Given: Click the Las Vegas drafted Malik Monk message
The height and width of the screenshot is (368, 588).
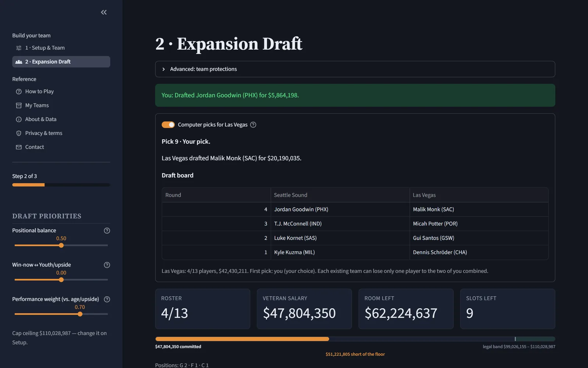Looking at the screenshot, I should (x=232, y=158).
